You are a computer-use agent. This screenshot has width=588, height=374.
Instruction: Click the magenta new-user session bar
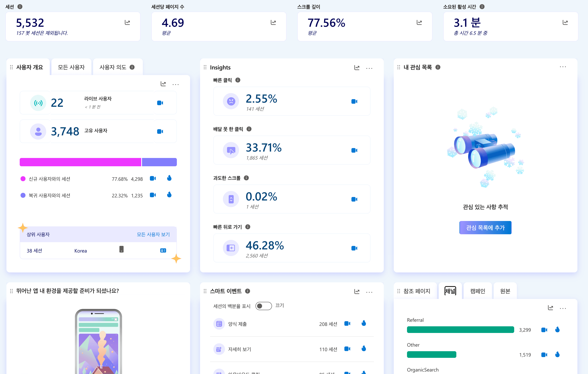click(x=80, y=162)
